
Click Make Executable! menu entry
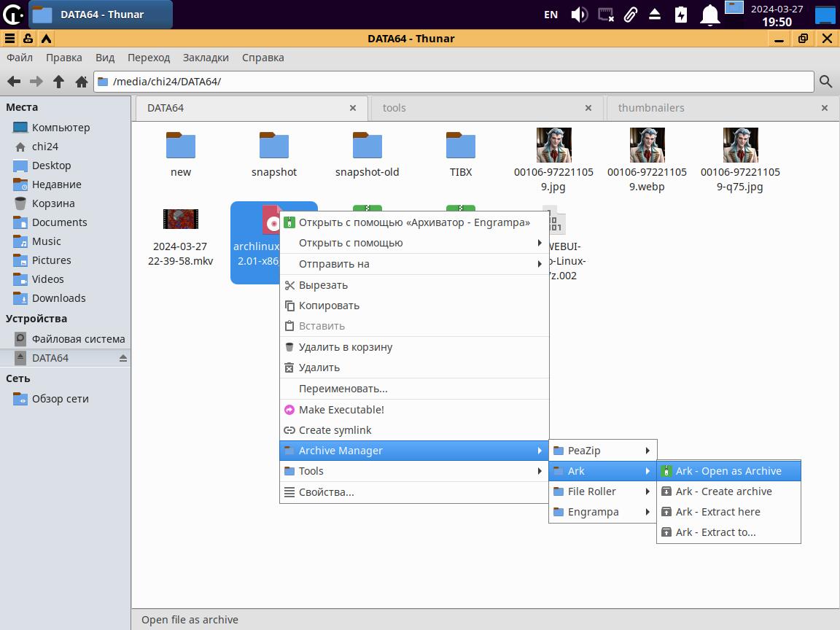pos(341,410)
